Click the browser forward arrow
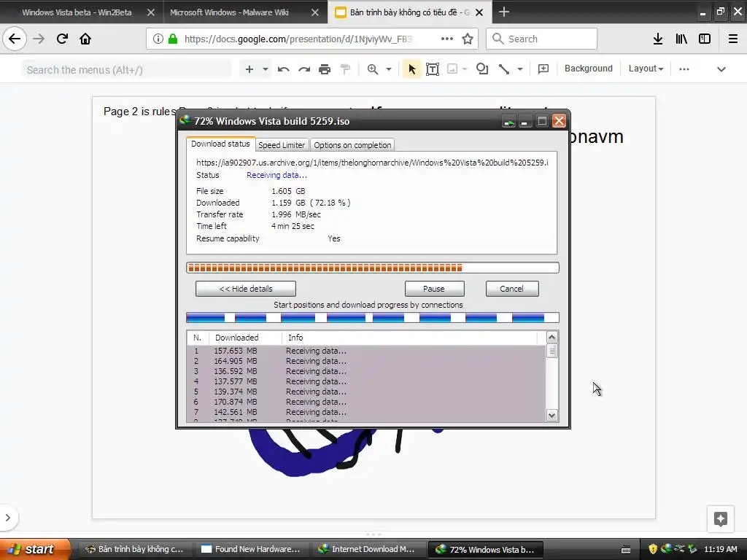The image size is (747, 560). (39, 39)
